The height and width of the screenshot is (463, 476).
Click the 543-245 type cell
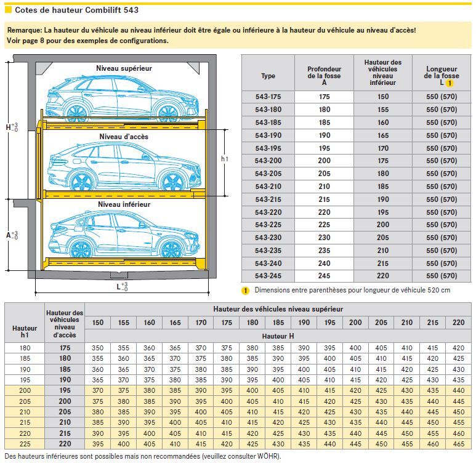[268, 276]
